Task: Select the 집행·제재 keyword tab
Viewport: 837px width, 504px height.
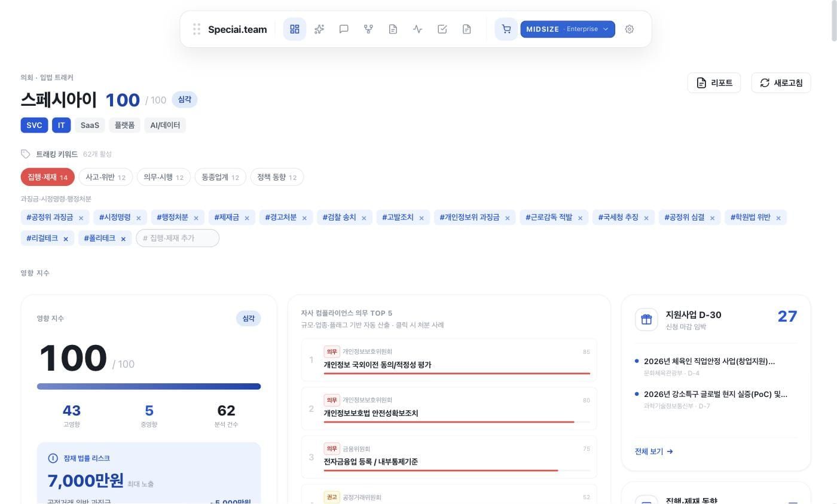Action: (x=47, y=177)
